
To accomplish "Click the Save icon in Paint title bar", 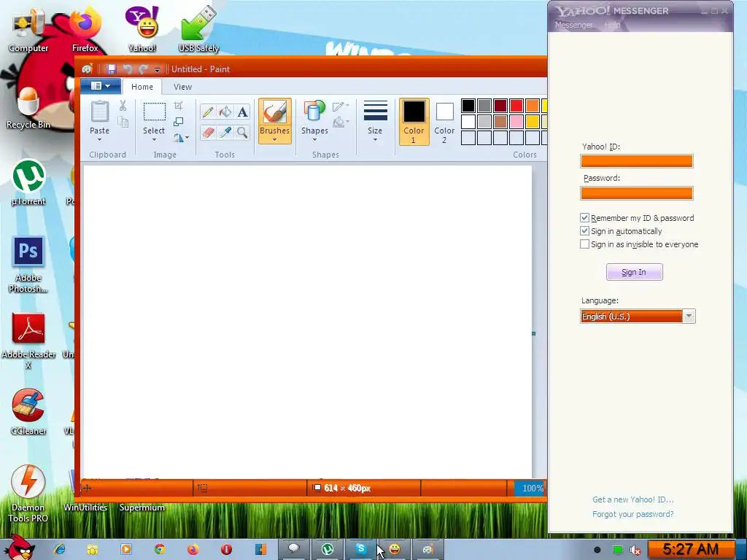I will click(x=112, y=69).
